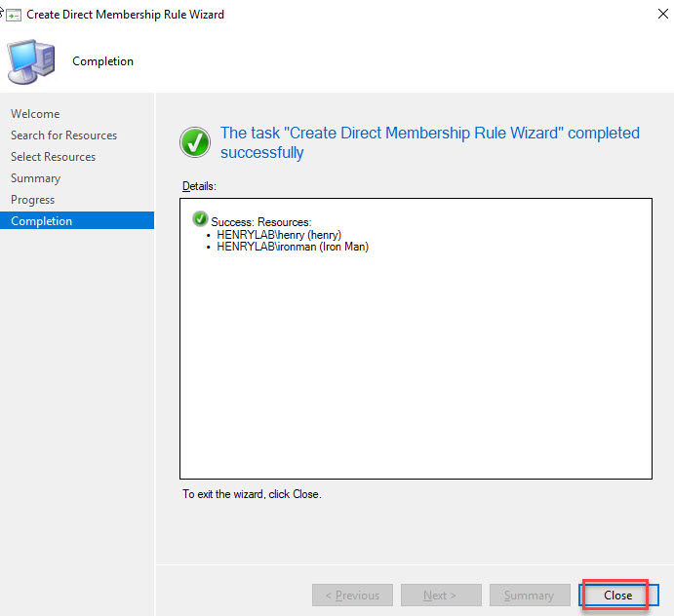Go to Search for Resources step
This screenshot has height=616, width=674.
[x=63, y=135]
